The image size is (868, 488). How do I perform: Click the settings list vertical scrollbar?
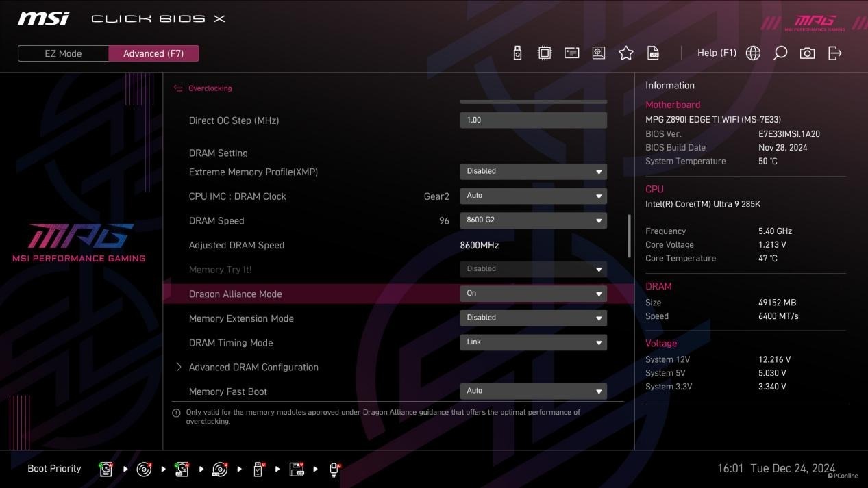click(x=629, y=236)
